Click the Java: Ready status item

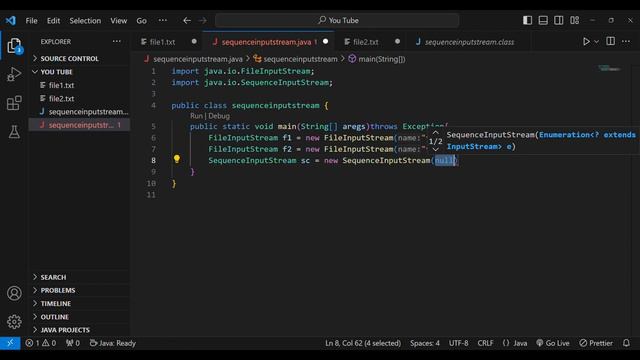113,343
